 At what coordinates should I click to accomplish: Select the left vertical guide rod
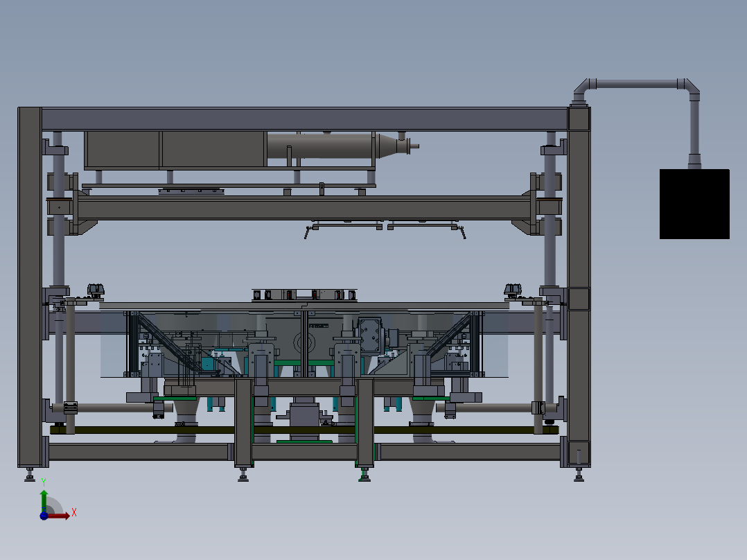tap(58, 210)
